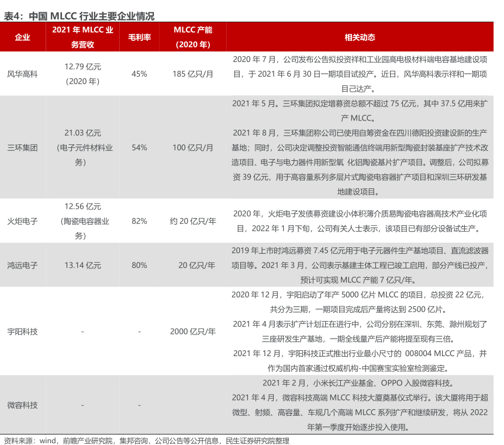504x445 pixels.
Task: Click the MLCC 产能 (2020 年) header
Action: 193,37
